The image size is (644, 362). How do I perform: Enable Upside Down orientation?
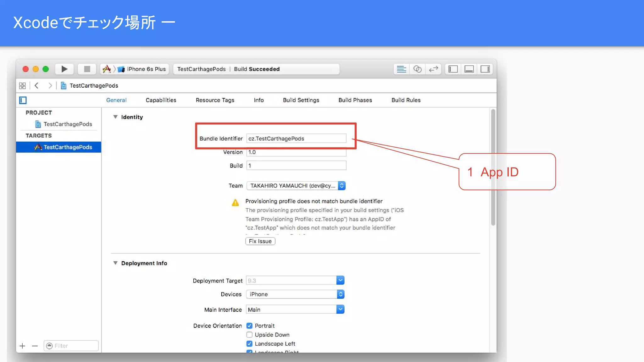pos(249,335)
